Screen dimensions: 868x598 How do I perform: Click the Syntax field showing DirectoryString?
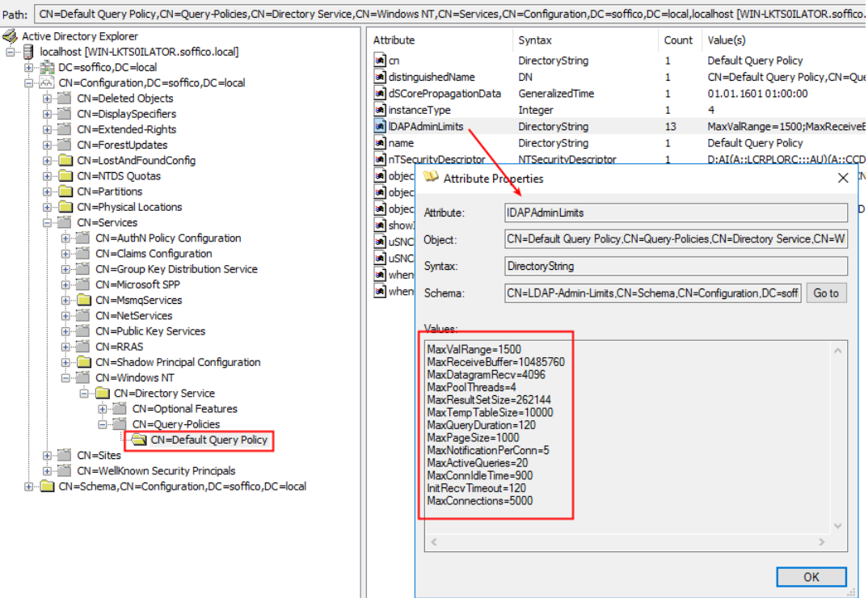click(x=676, y=266)
